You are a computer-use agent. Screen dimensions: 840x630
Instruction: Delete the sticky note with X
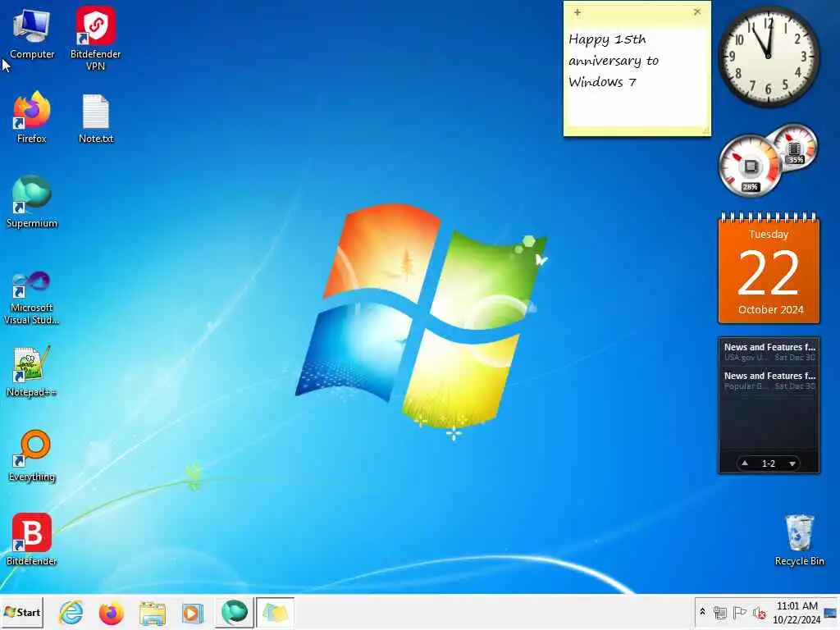[697, 11]
